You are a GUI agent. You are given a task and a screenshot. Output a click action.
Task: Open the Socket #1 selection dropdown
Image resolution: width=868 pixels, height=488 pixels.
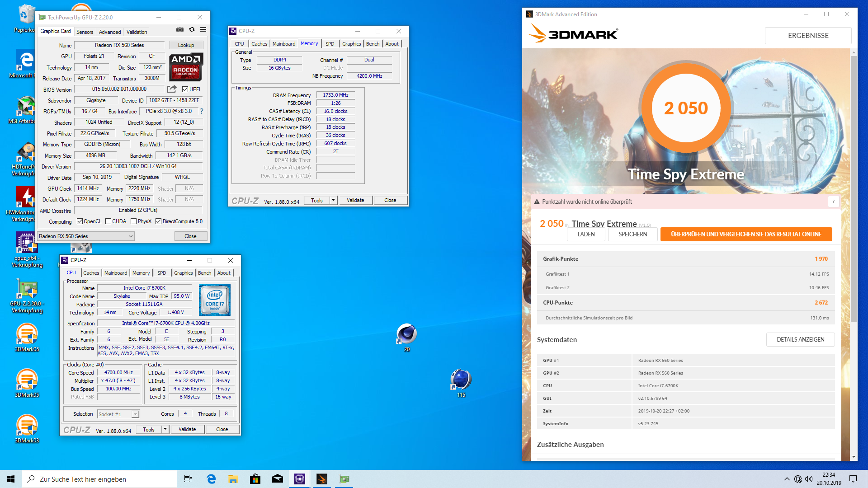118,414
